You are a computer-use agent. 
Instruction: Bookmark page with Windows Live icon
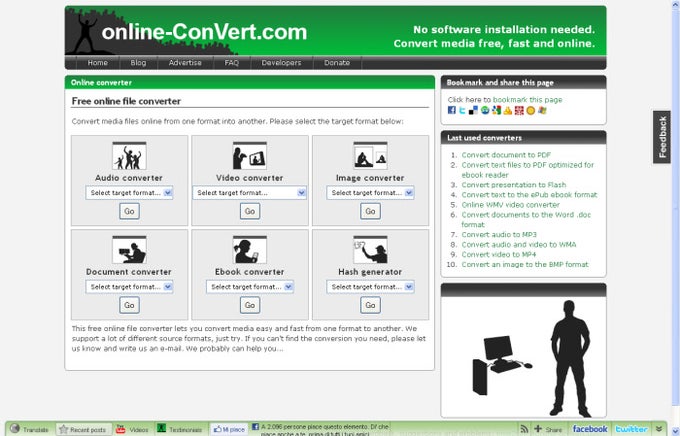pyautogui.click(x=542, y=110)
